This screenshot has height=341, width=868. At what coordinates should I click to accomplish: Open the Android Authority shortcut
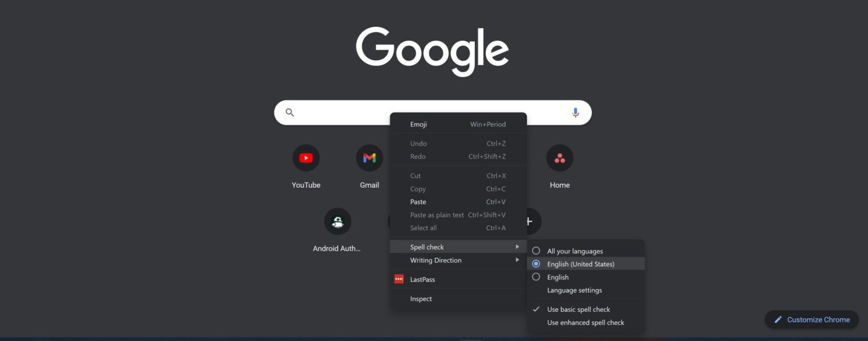337,221
